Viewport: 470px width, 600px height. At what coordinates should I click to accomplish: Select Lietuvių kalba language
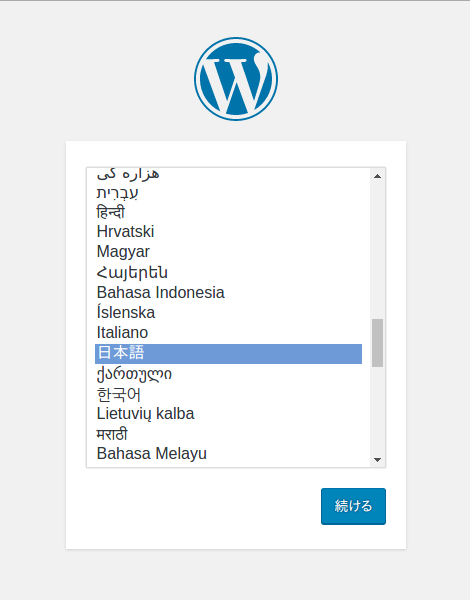coord(228,414)
